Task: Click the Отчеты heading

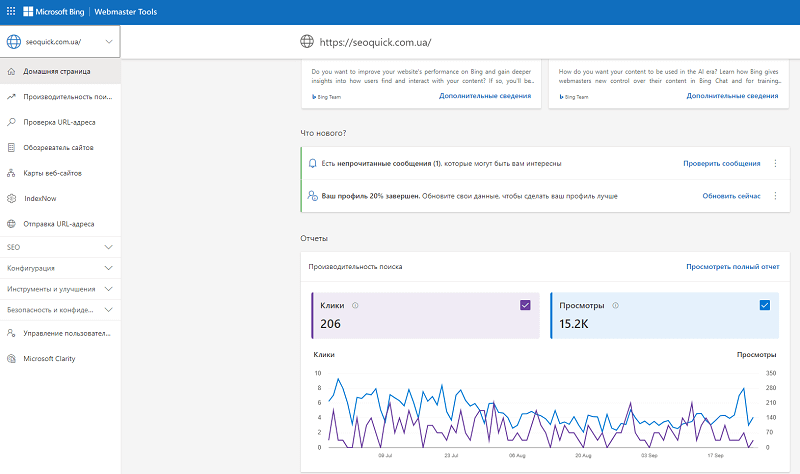Action: (314, 238)
